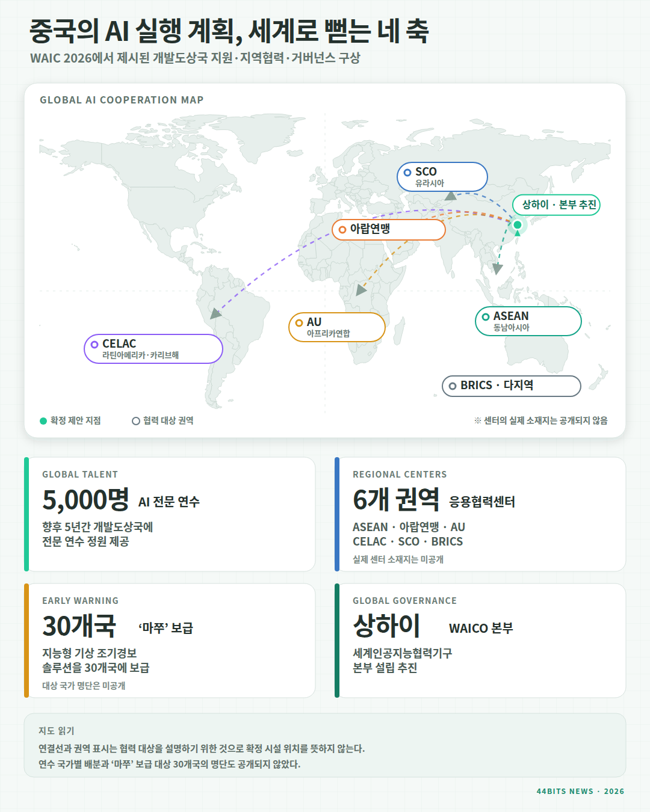The height and width of the screenshot is (812, 650).
Task: Click the 'GLOBAL TALENT' card heading
Action: (80, 475)
